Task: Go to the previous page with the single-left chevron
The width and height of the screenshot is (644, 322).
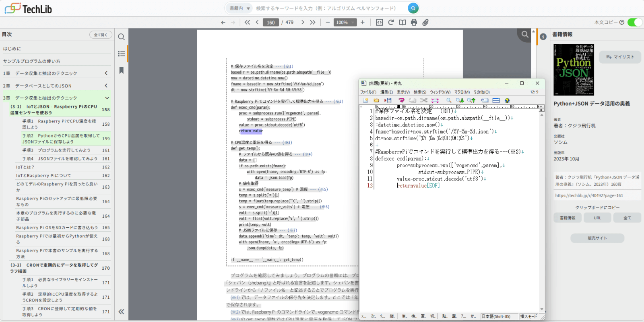Action: pyautogui.click(x=257, y=23)
